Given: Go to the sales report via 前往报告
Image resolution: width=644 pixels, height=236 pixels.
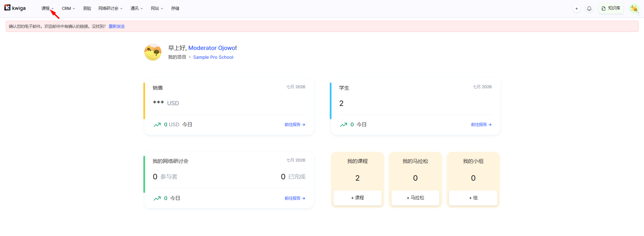Looking at the screenshot, I should click(x=295, y=125).
